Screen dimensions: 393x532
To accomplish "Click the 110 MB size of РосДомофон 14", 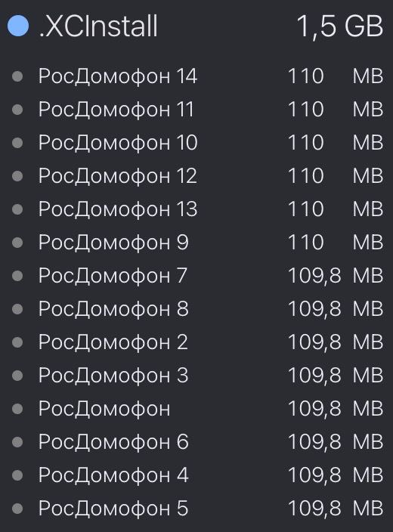I will tap(336, 76).
